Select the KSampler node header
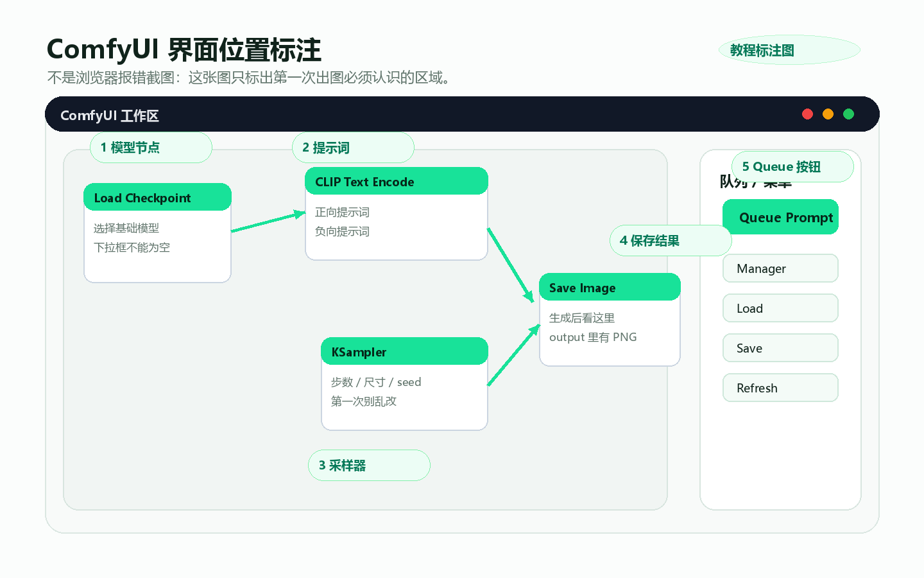Screen dimensions: 924x578 (404, 351)
